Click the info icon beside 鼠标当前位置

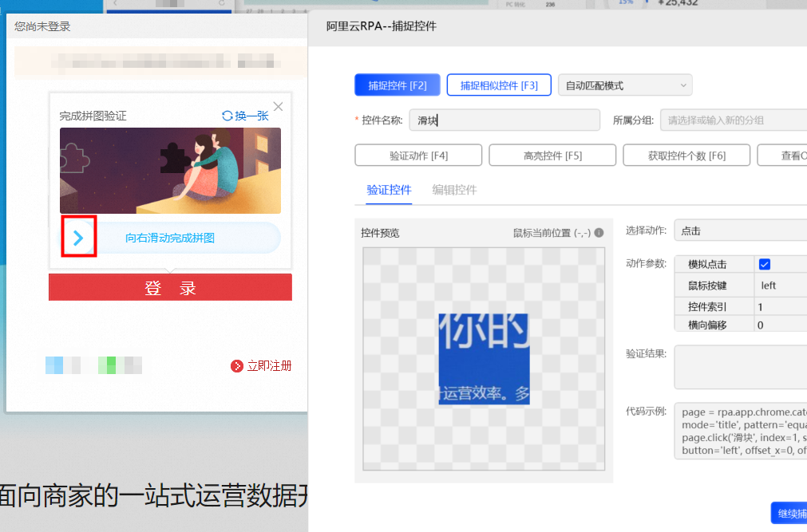(599, 233)
